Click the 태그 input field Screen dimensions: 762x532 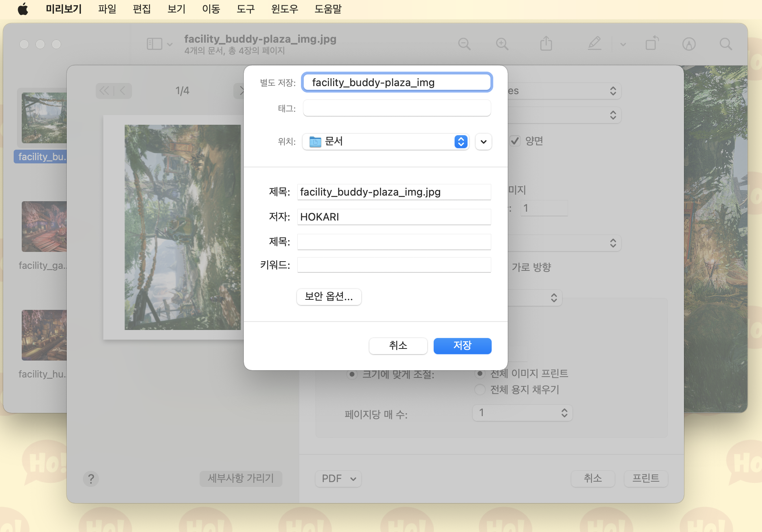tap(397, 108)
